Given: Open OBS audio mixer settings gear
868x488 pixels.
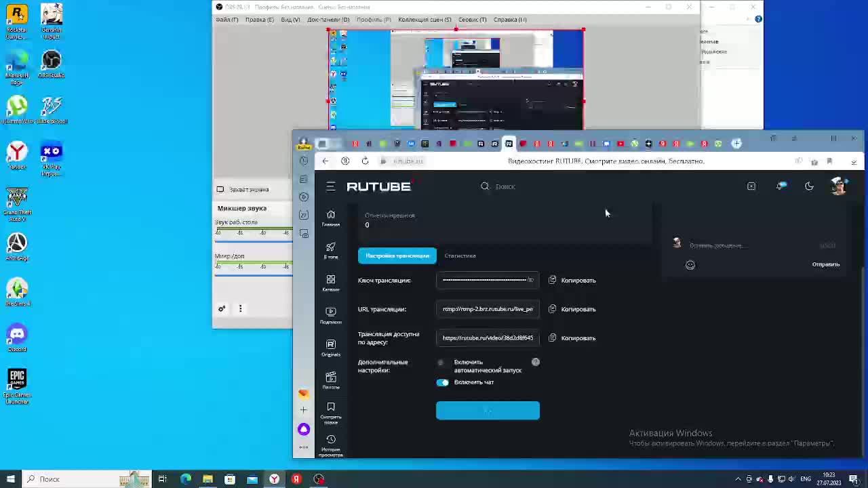Looking at the screenshot, I should [x=222, y=309].
